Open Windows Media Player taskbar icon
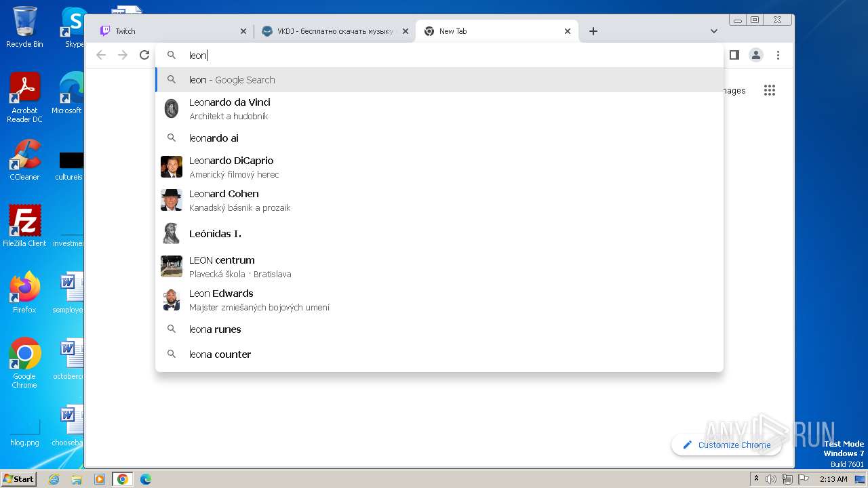This screenshot has height=488, width=868. [99, 479]
